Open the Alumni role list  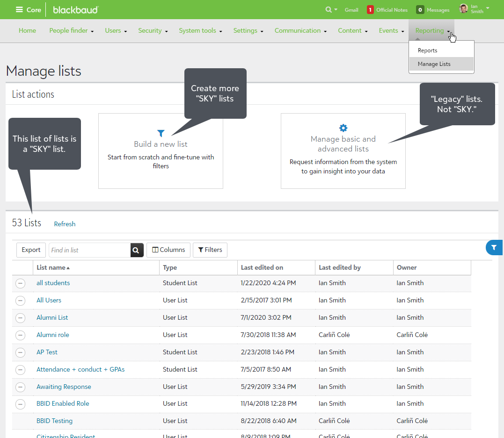pos(53,335)
